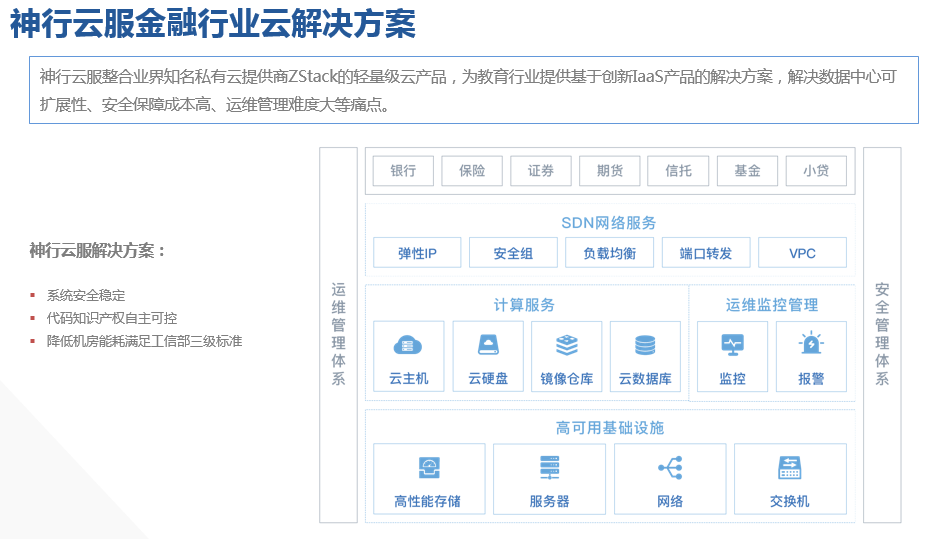940x539 pixels.
Task: Select the VPC network service box
Action: 802,253
